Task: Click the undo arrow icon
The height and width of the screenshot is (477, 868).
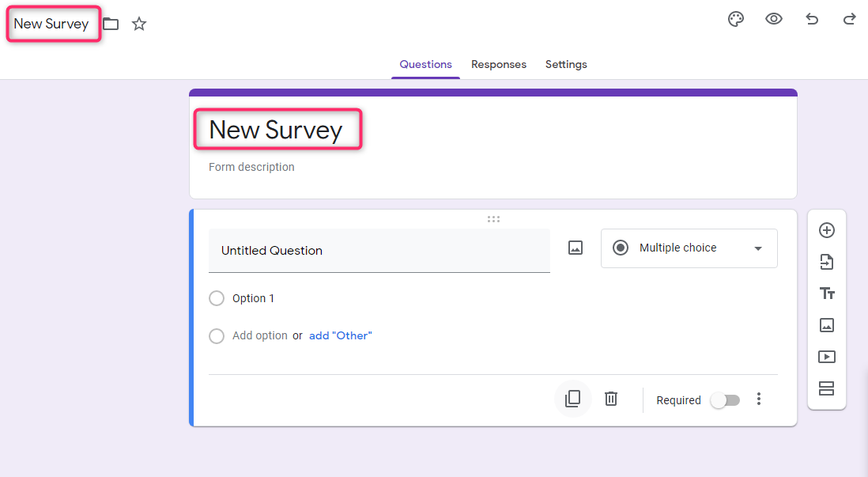Action: (x=812, y=20)
